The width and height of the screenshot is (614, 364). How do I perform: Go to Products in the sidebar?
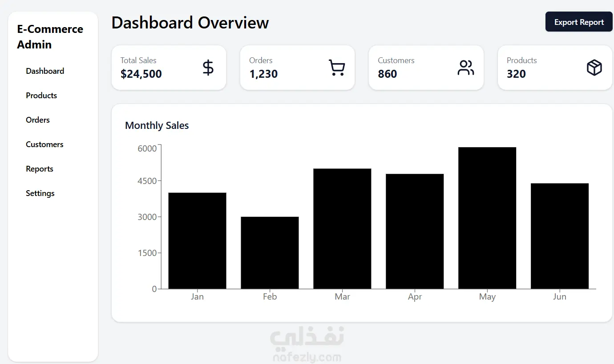[41, 96]
